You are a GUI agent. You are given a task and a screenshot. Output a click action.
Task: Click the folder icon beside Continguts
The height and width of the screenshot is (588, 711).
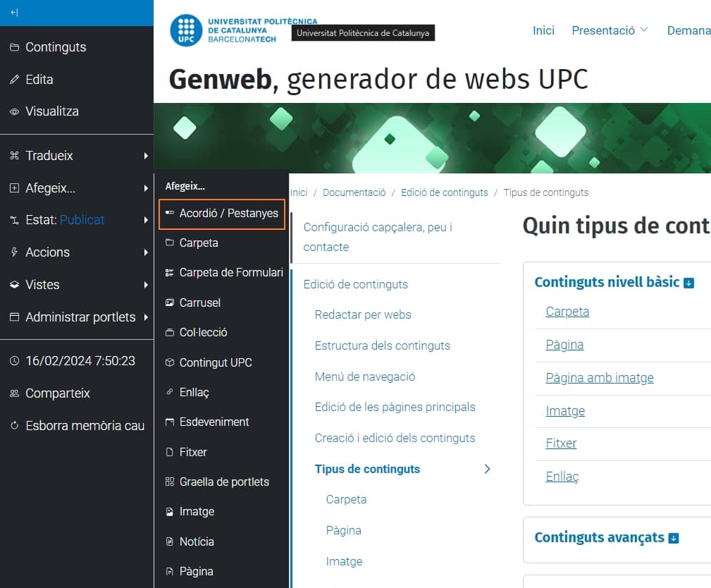pos(15,47)
